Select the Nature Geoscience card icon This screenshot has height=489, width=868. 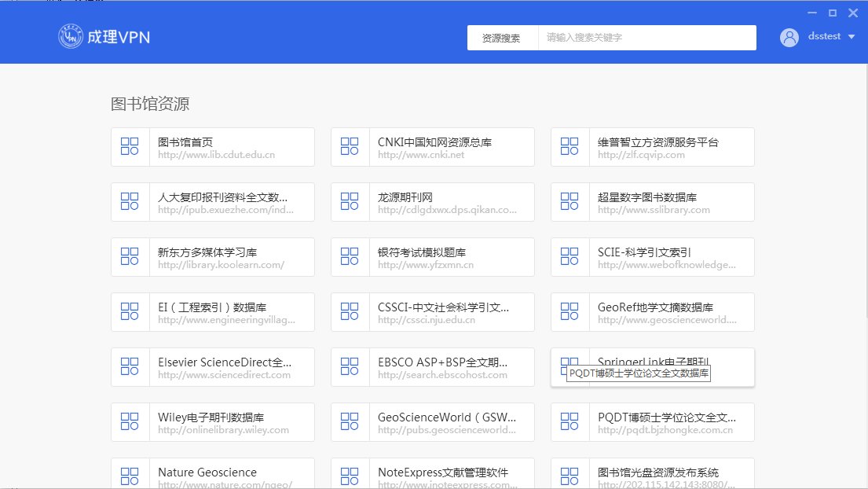(130, 476)
